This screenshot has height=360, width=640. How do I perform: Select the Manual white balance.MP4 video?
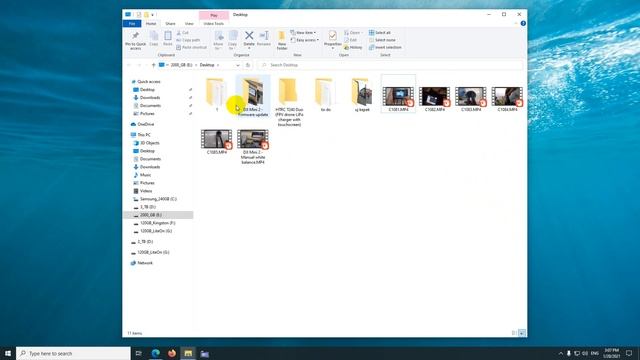point(253,146)
